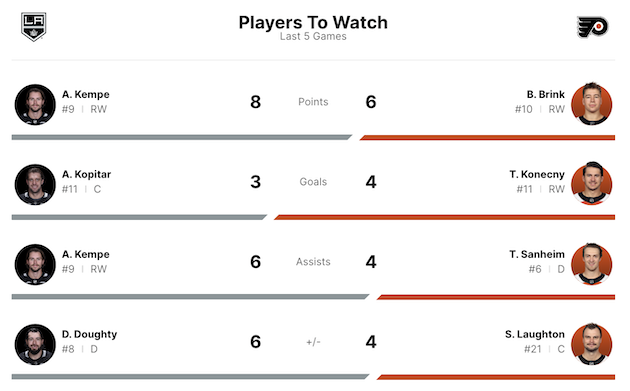Select the Assists stat label
This screenshot has width=630, height=391.
(313, 262)
